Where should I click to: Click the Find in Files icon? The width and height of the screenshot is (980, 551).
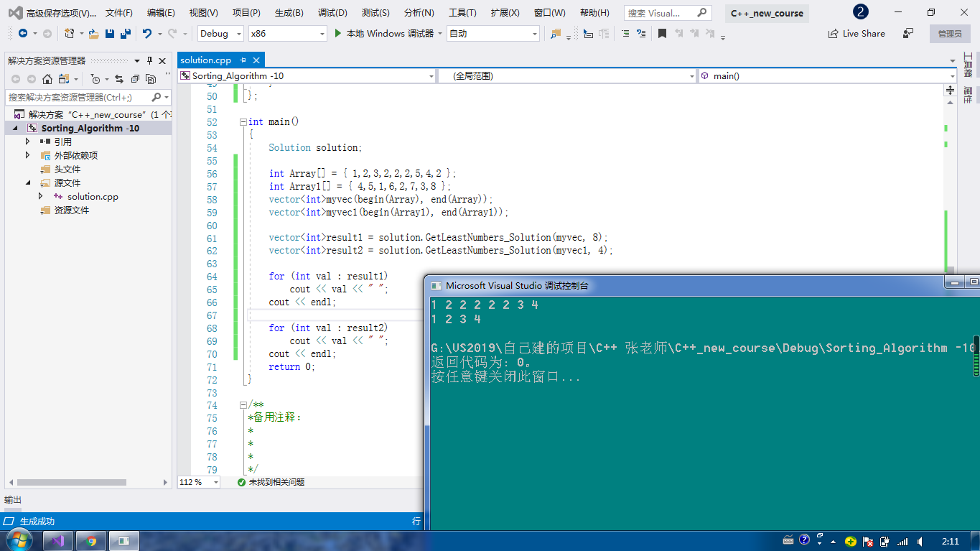(556, 33)
